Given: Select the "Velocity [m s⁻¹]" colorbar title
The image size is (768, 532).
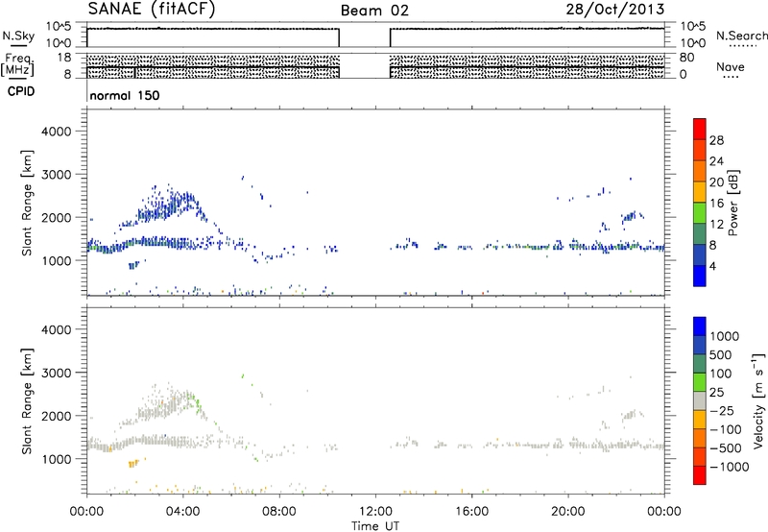Looking at the screenshot, I should [x=759, y=400].
